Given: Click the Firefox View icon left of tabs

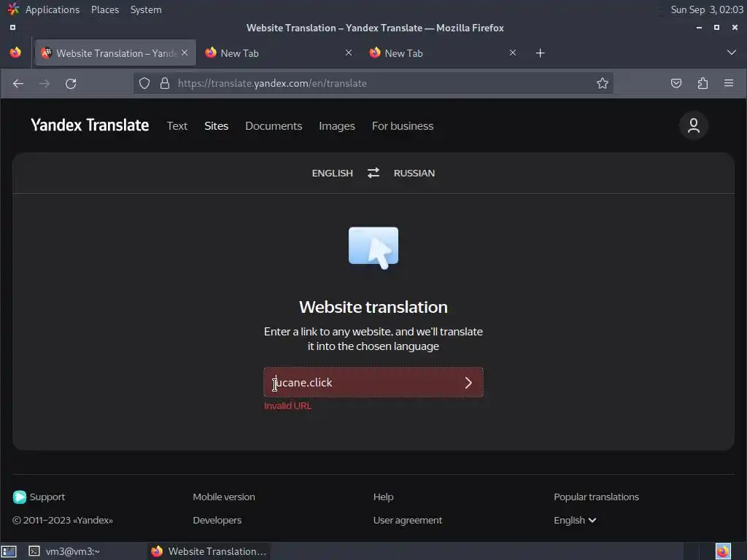Looking at the screenshot, I should tap(15, 52).
